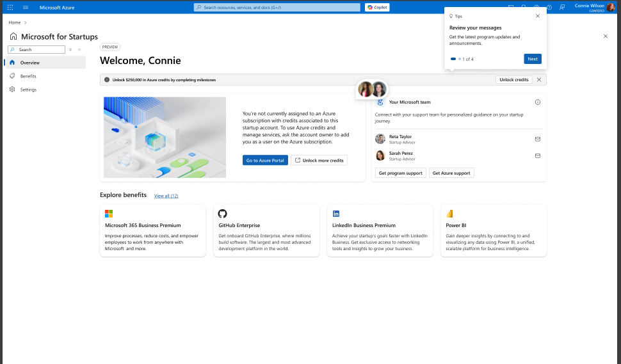621x364 pixels.
Task: Open Connie Wilson account avatar
Action: coord(611,8)
